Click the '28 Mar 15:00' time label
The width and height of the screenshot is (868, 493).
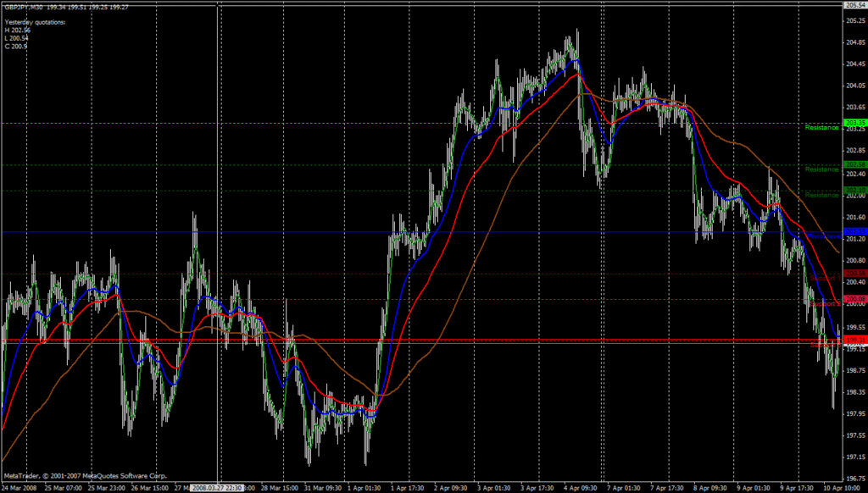pyautogui.click(x=280, y=489)
